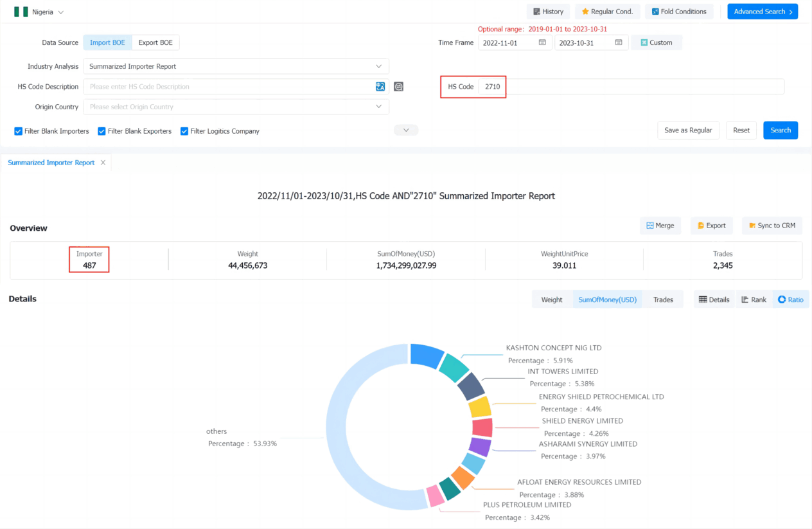
Task: Click the 'AFLOAT ENERGY RESOURCES LIMITED' label
Action: [x=579, y=482]
